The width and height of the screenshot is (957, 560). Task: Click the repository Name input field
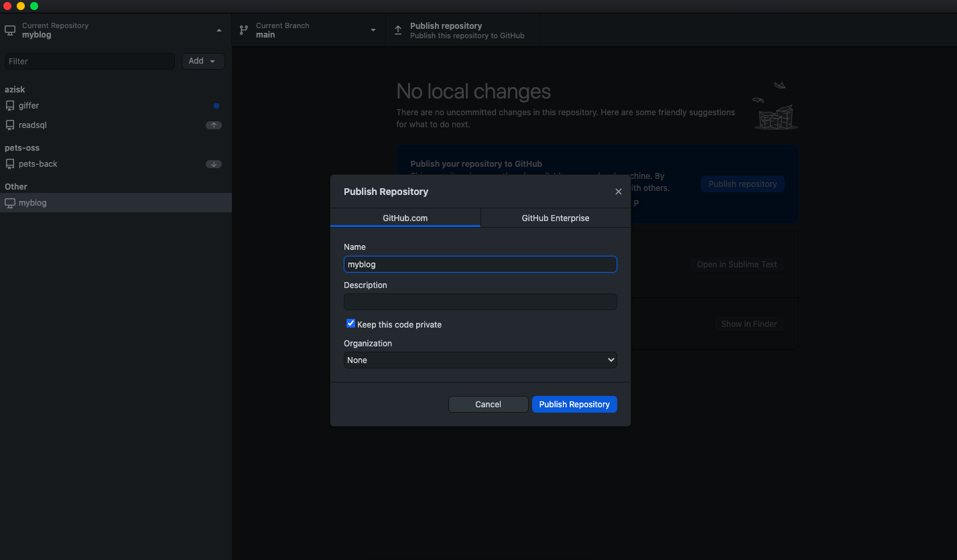tap(481, 264)
